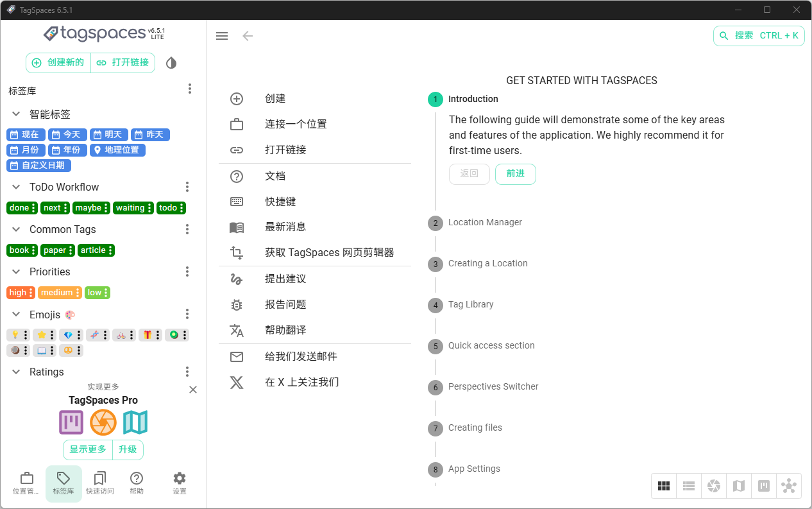This screenshot has width=812, height=509.
Task: Switch to list perspective icon
Action: (689, 486)
